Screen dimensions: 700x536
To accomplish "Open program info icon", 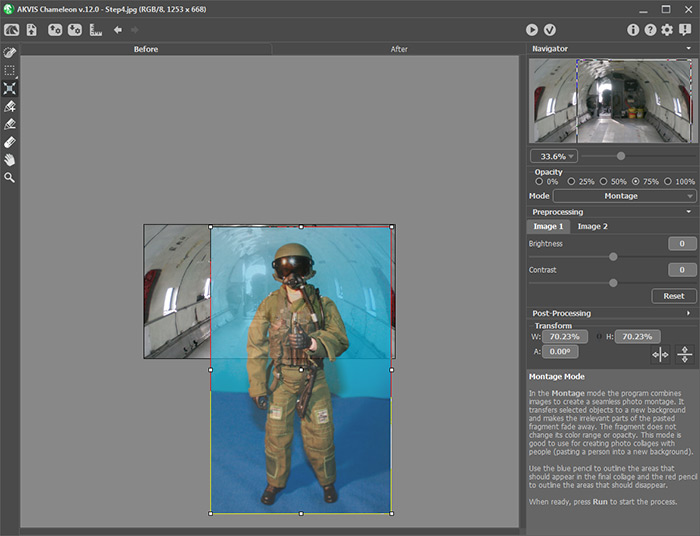I will (x=633, y=30).
